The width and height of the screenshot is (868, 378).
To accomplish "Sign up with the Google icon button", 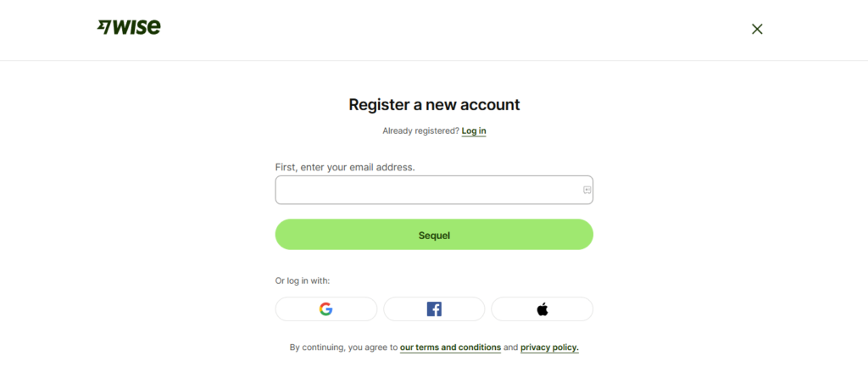I will 325,309.
